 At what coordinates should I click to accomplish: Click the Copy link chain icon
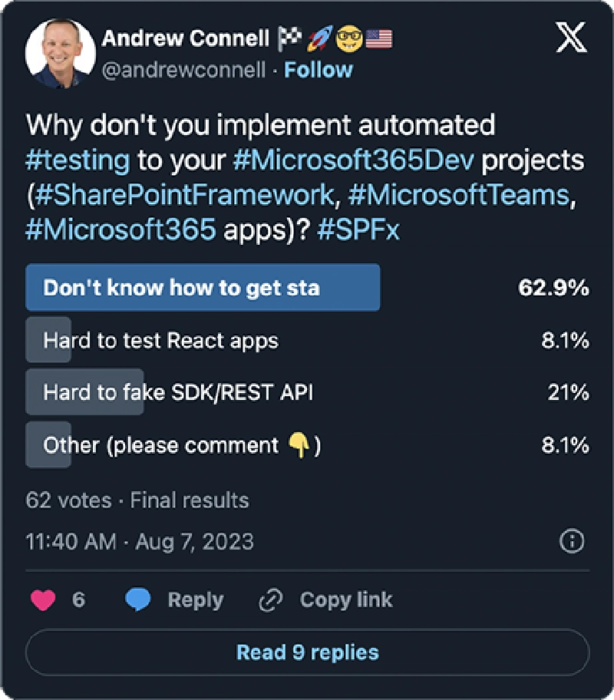(270, 599)
